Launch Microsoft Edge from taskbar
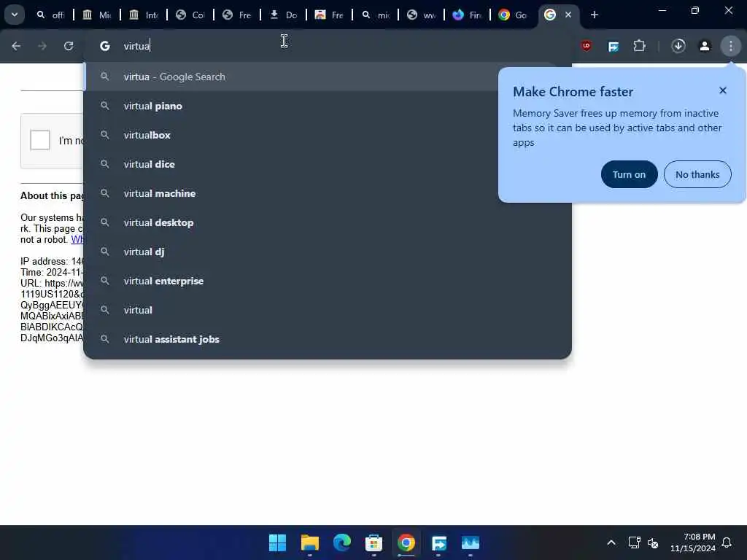747x560 pixels. [342, 542]
